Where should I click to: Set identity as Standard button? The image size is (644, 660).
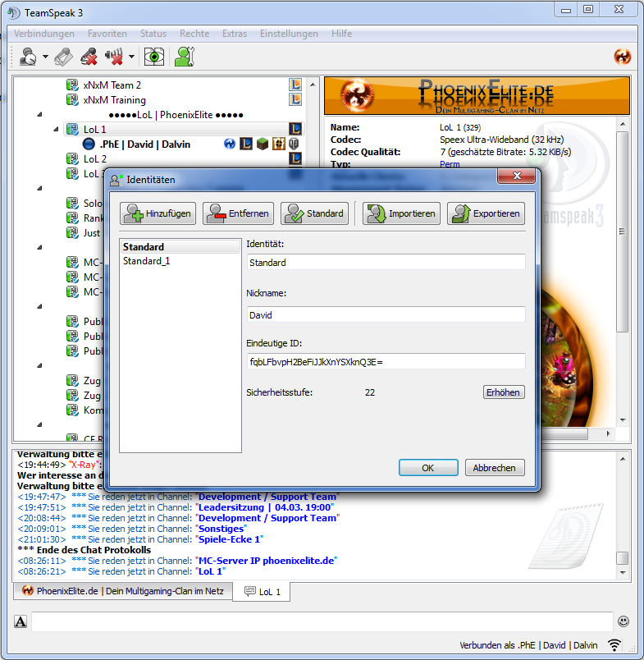pos(315,213)
